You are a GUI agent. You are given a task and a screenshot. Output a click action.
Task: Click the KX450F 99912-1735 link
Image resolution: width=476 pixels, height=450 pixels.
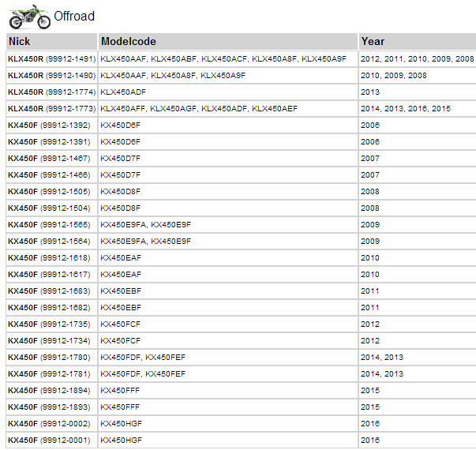[48, 324]
